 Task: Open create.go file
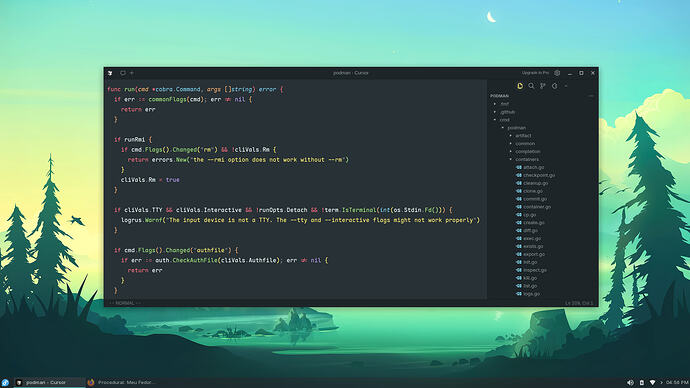534,223
